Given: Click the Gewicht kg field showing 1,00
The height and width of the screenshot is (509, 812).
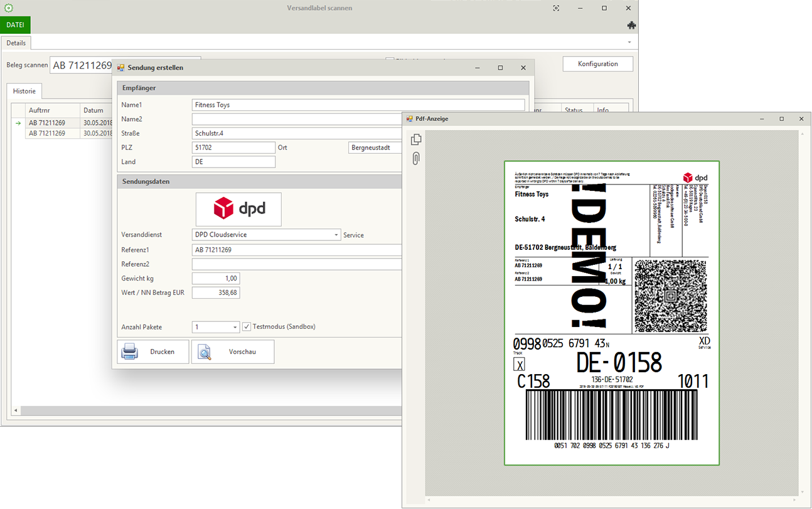Looking at the screenshot, I should tap(216, 278).
